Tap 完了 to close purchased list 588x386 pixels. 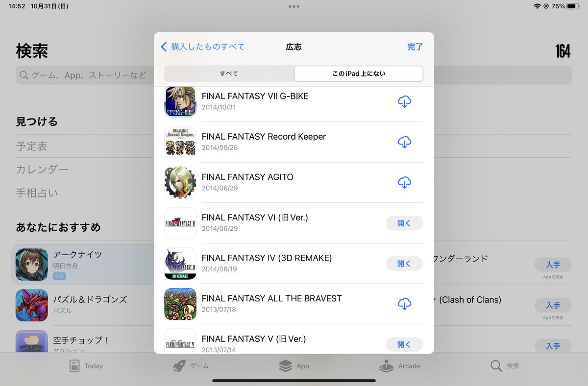415,47
